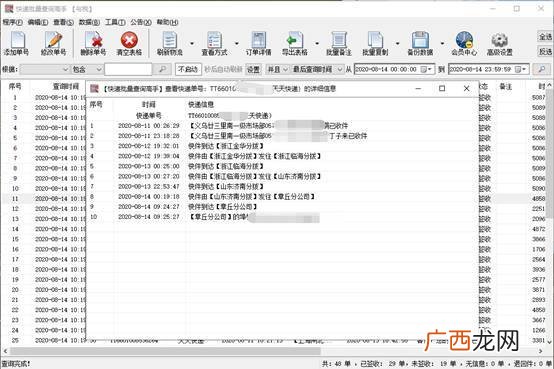Expand the arrow next to 查看方式
The height and width of the screenshot is (369, 554).
[x=237, y=43]
